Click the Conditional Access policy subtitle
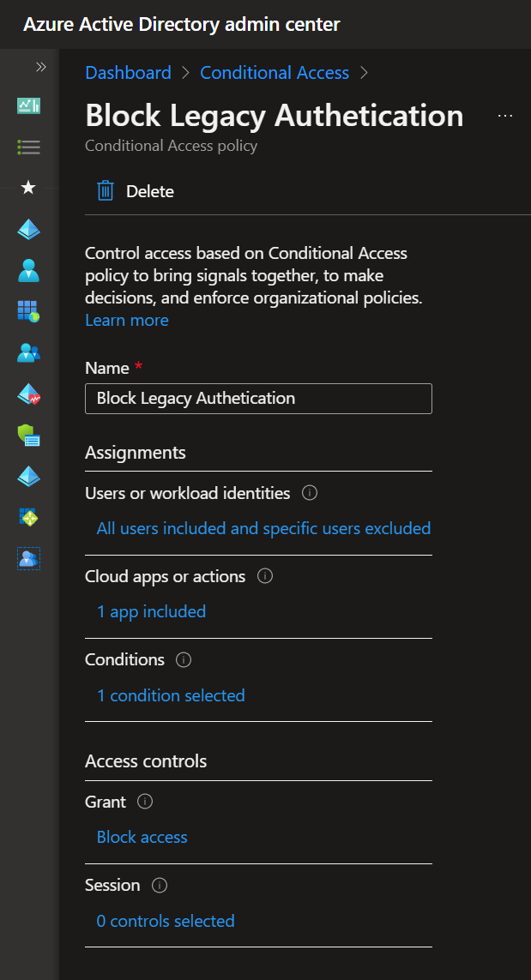531x980 pixels. [172, 146]
